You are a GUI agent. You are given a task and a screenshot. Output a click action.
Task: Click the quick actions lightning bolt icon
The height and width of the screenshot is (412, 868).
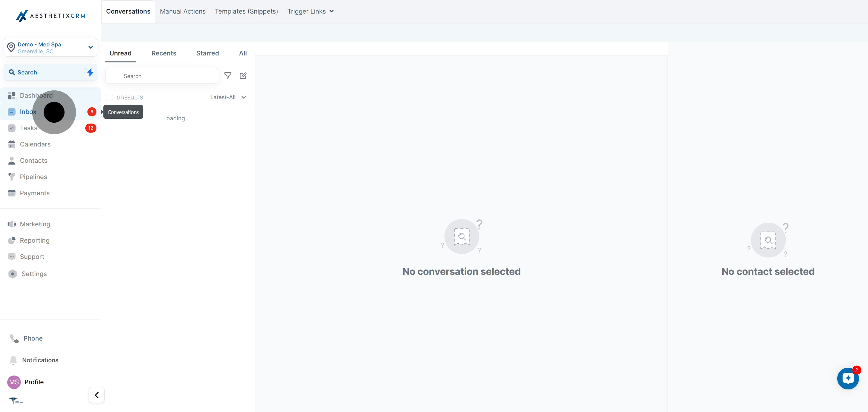click(90, 72)
